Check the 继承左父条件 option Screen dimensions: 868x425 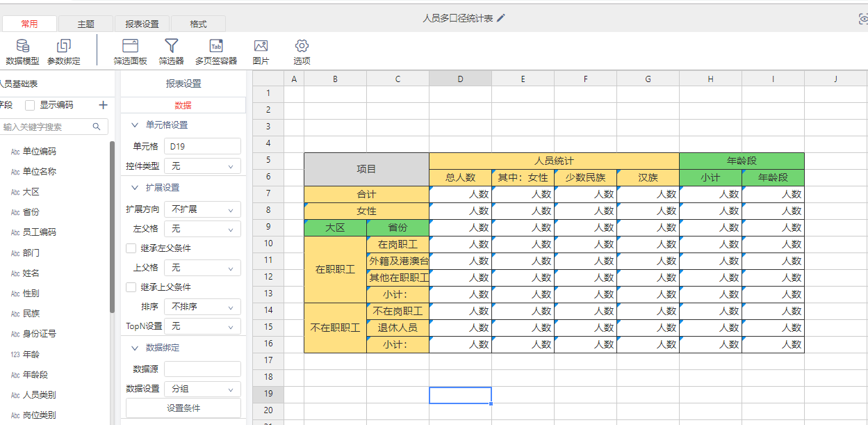(x=131, y=248)
